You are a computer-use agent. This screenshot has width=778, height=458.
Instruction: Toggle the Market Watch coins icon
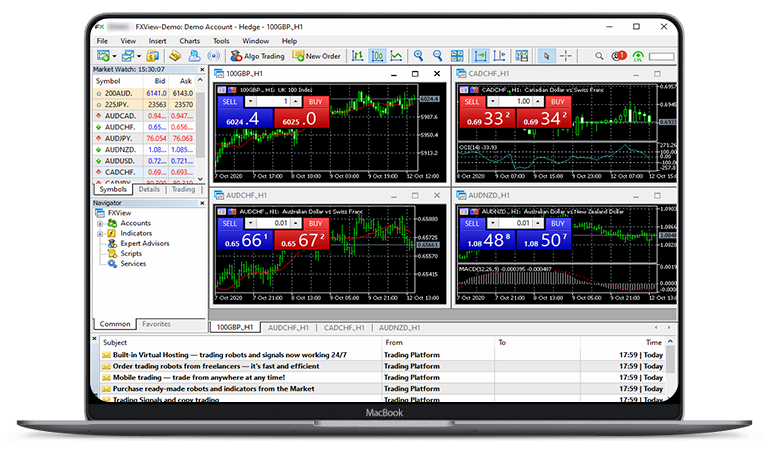click(x=152, y=56)
